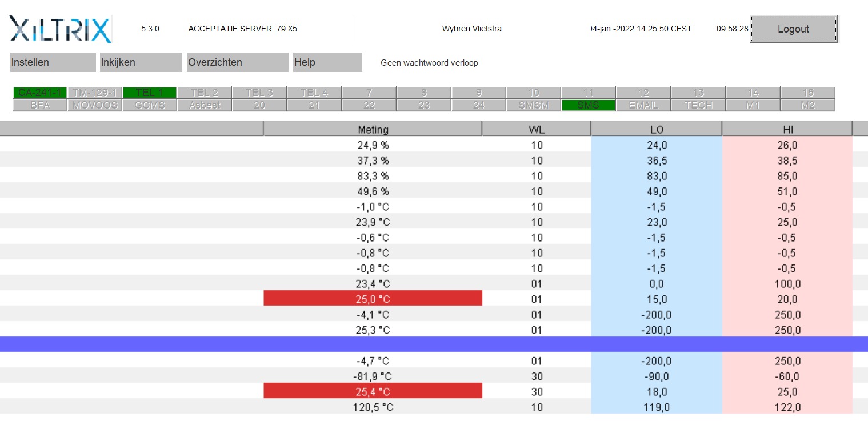The width and height of the screenshot is (868, 425).
Task: Toggle the TEL 1 telephone channel
Action: point(149,92)
